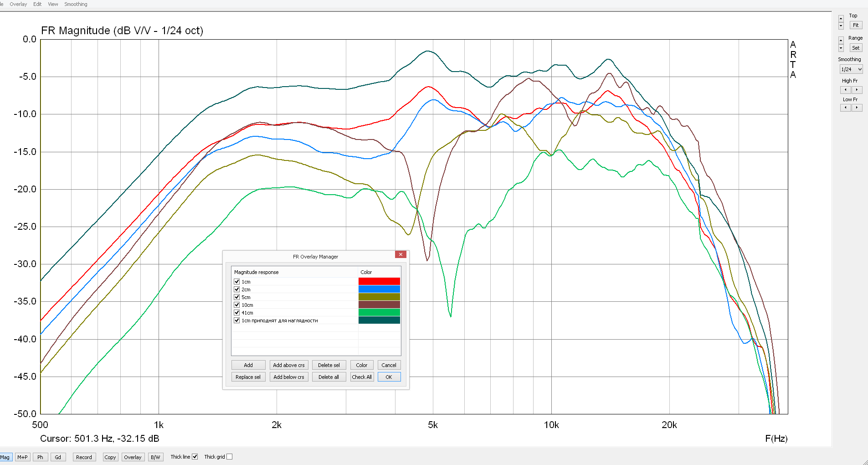Switch to Mag view

click(x=5, y=457)
